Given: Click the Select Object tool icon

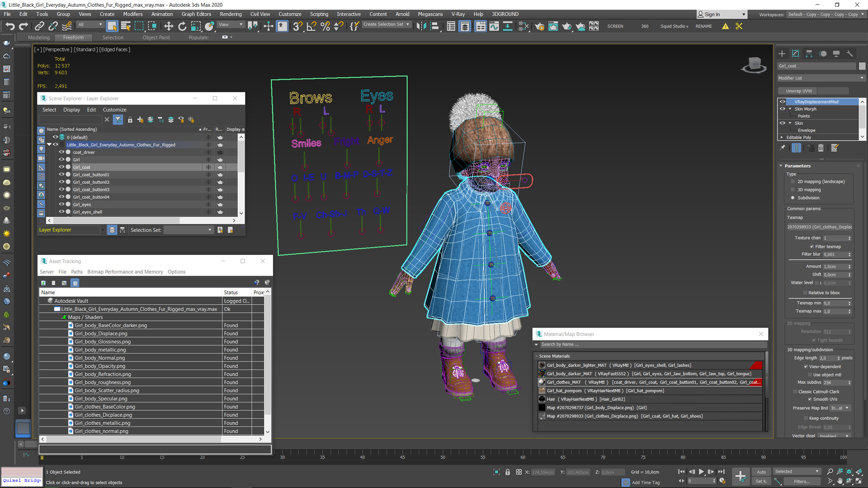Looking at the screenshot, I should (x=112, y=25).
